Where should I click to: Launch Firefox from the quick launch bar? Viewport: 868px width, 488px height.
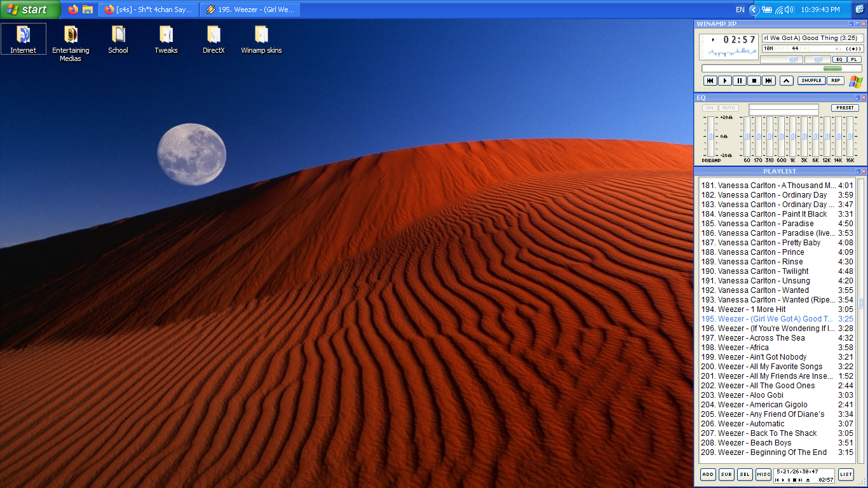(x=73, y=10)
